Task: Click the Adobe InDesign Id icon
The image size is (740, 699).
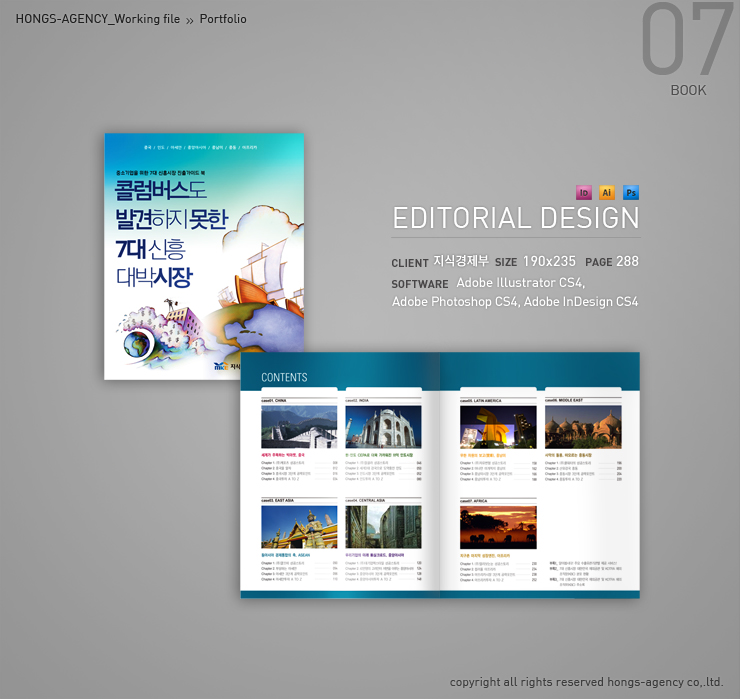Action: [x=584, y=192]
